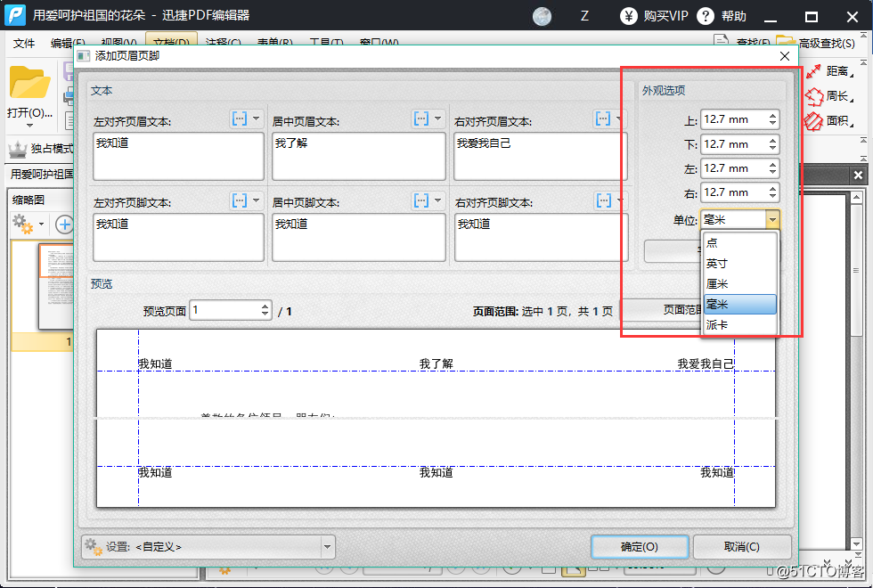Expand the 打开 button dropdown arrow
Screen dimensions: 873x588
(29, 126)
